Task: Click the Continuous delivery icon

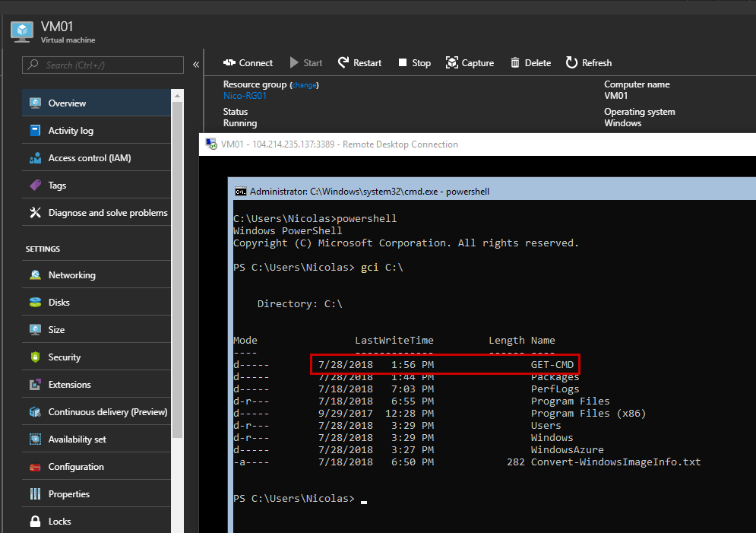Action: [35, 412]
